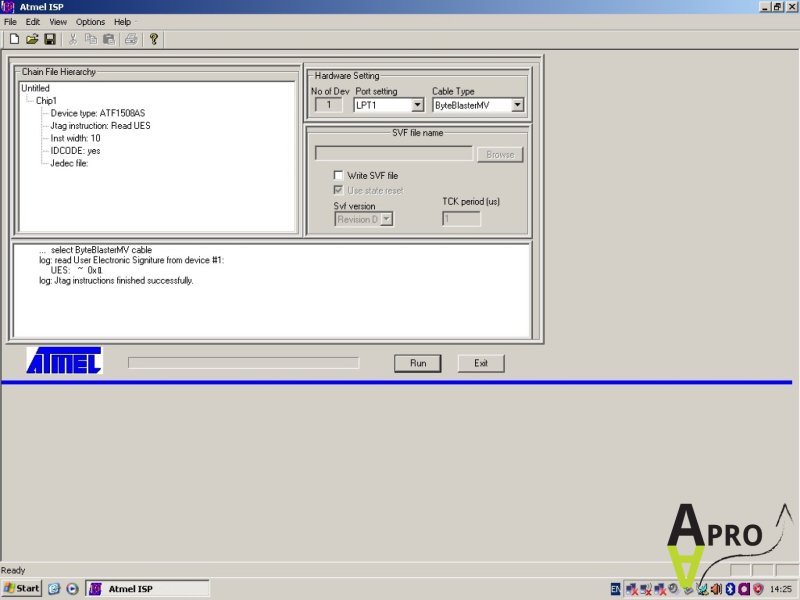
Task: Open the Options menu
Action: point(90,22)
